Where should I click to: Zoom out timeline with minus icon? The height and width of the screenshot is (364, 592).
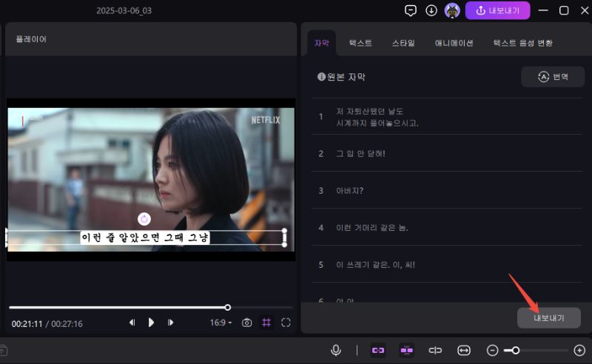[492, 351]
